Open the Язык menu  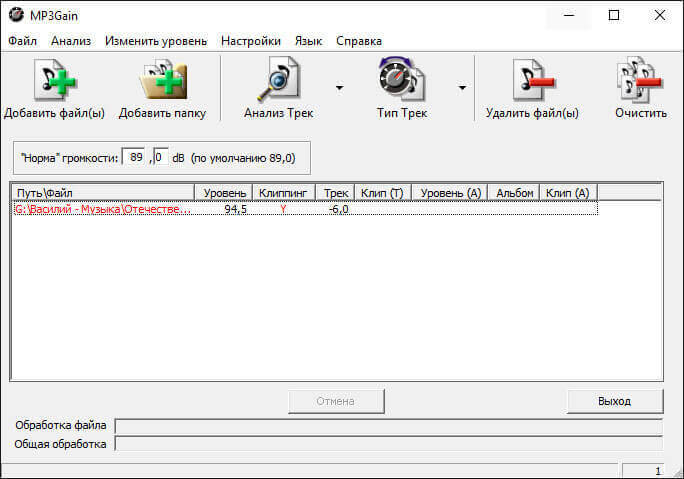tap(308, 41)
